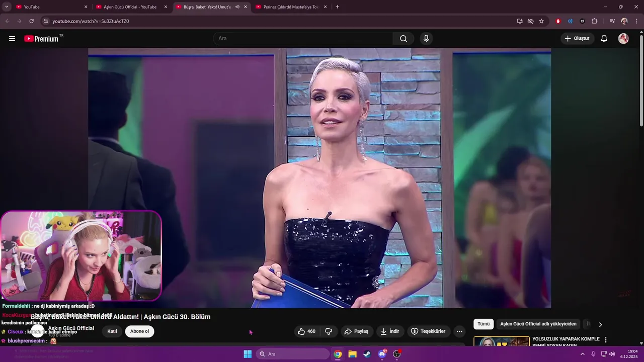The image size is (644, 362).
Task: Download video with İndir button
Action: coord(389,331)
